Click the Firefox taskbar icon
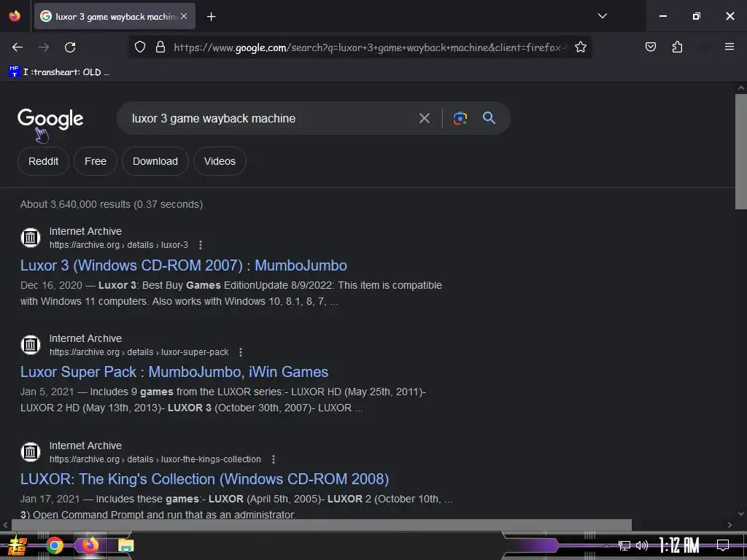747x560 pixels. [90, 545]
